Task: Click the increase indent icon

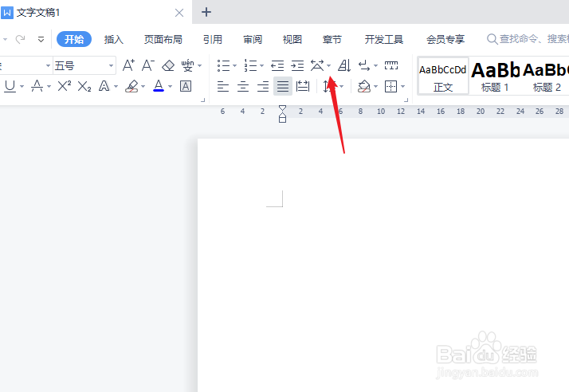Action: pos(297,65)
